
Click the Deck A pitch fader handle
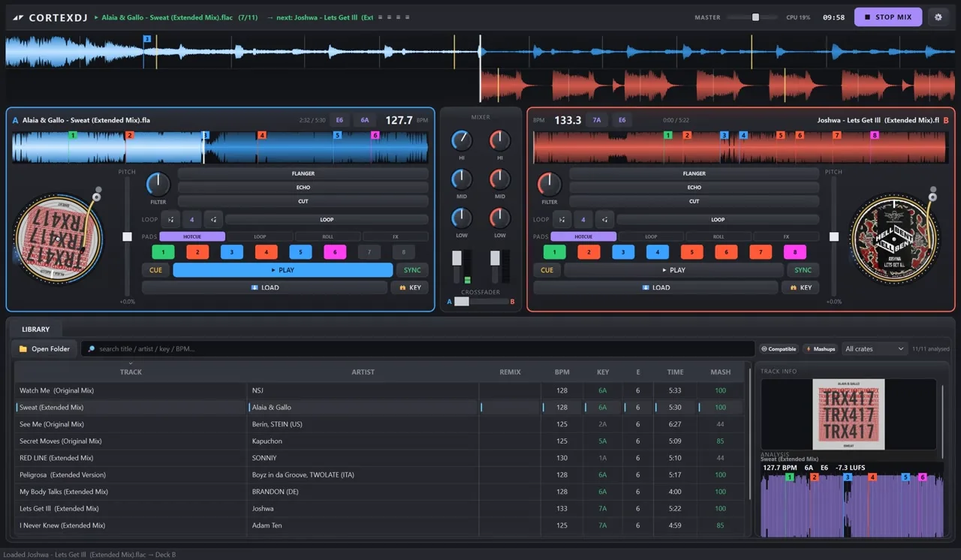tap(127, 236)
